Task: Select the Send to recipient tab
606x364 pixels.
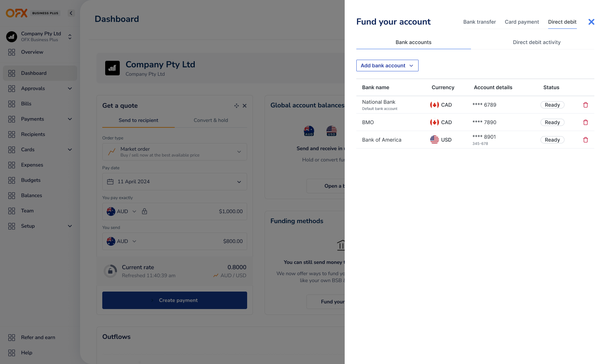Action: 138,120
